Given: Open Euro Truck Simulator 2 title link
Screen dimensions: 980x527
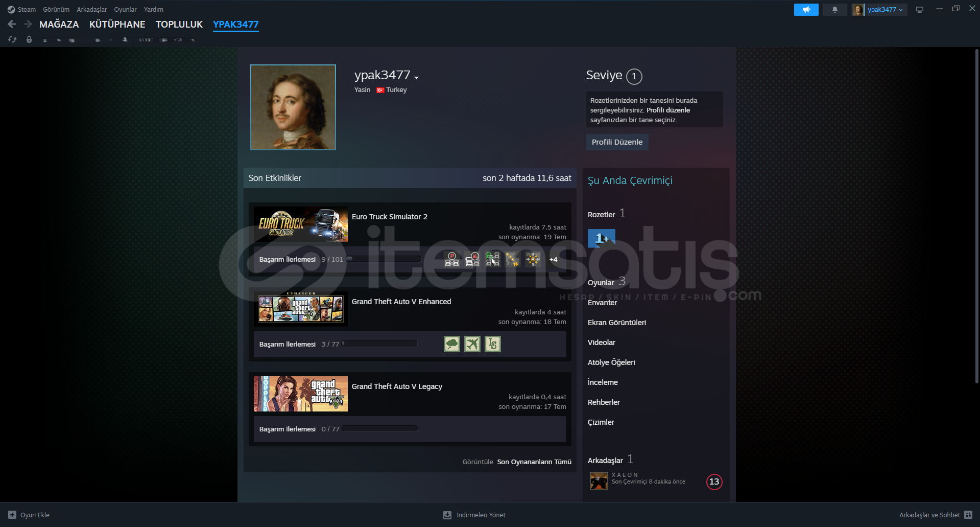Looking at the screenshot, I should [390, 217].
